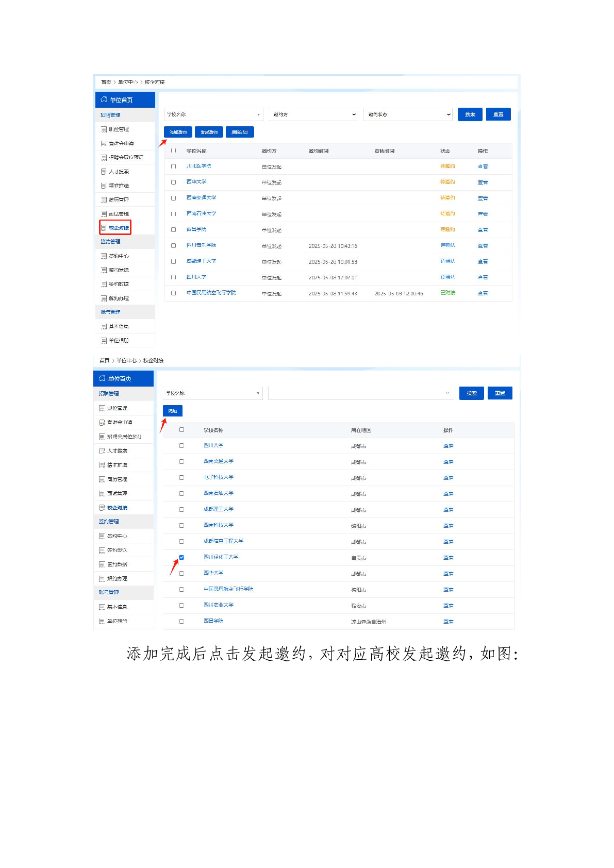This screenshot has width=614, height=868.
Task: Click the red-outlined 校企对接 sidebar icon
Action: click(x=104, y=228)
